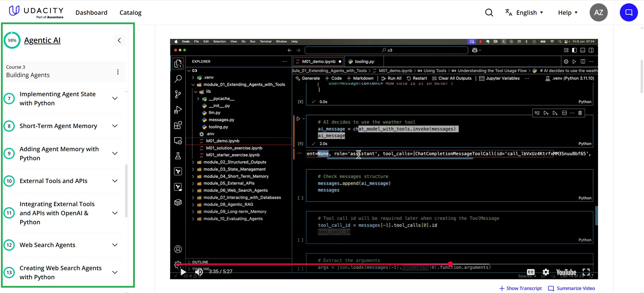Expand Short-Term Agent Memory lesson
The width and height of the screenshot is (644, 293).
115,126
